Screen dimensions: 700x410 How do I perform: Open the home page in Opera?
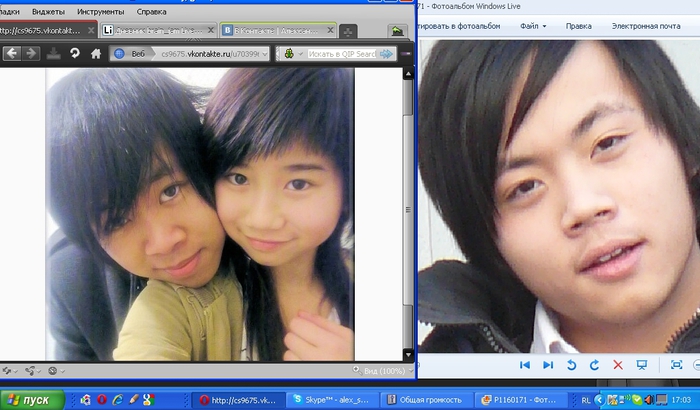click(96, 54)
